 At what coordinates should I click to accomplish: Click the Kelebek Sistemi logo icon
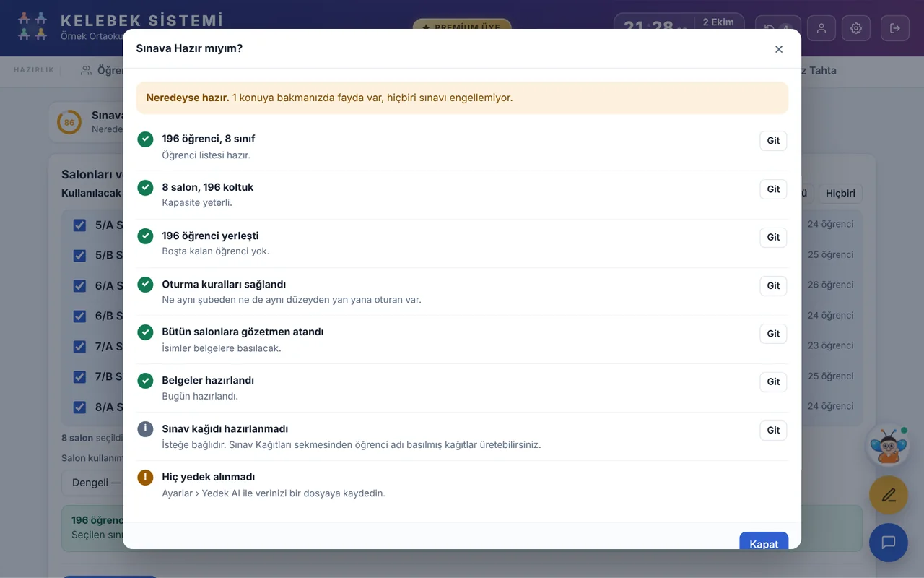pyautogui.click(x=32, y=26)
